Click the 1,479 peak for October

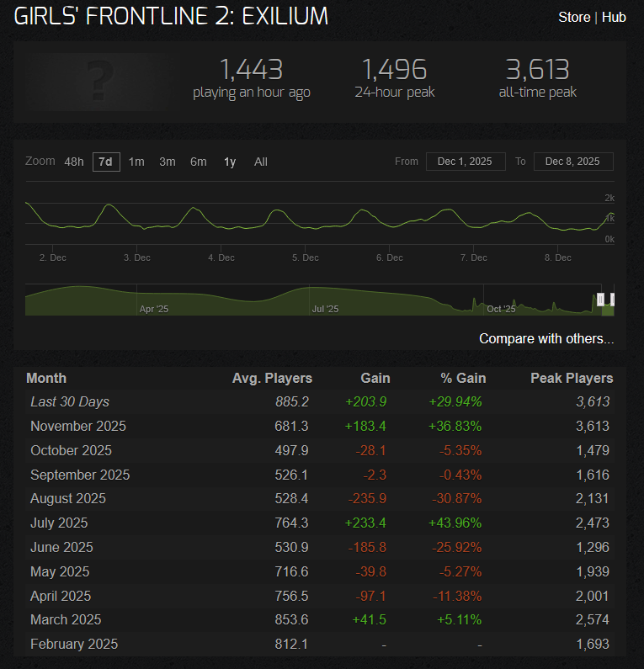tap(593, 450)
